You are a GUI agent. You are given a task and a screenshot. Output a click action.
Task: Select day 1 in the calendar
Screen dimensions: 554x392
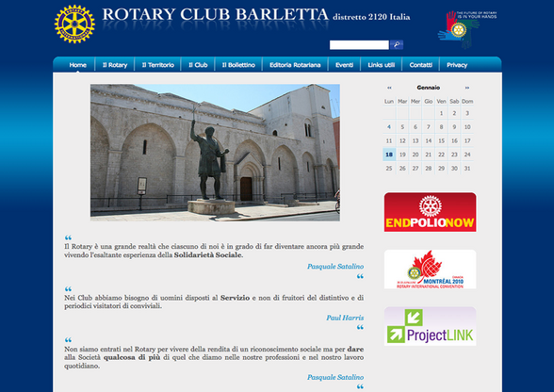click(441, 113)
